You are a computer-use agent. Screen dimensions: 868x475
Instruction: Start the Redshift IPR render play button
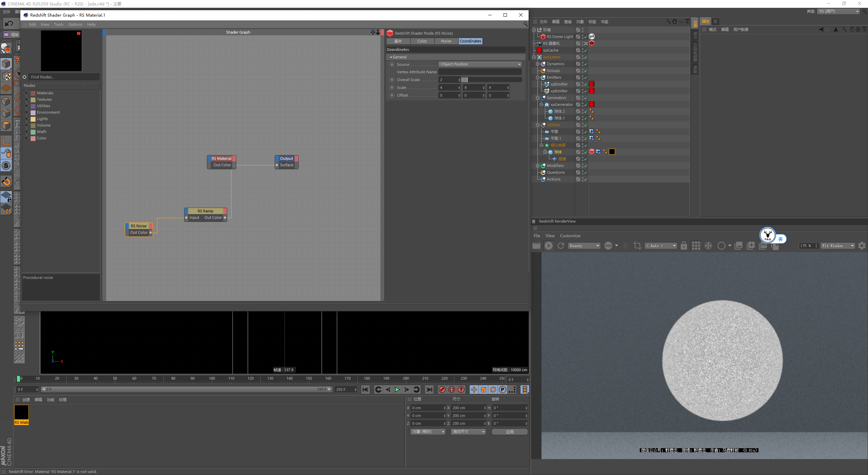548,246
